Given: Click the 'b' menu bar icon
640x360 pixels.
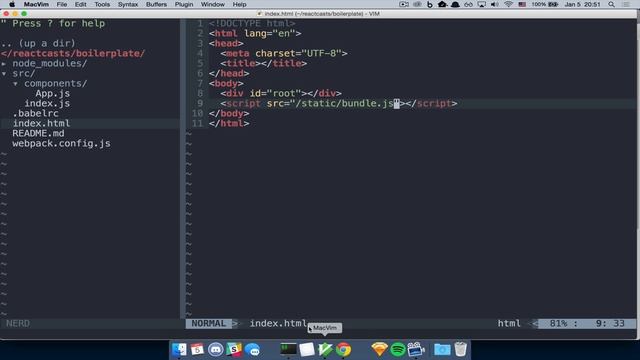Looking at the screenshot, I should [430, 4].
